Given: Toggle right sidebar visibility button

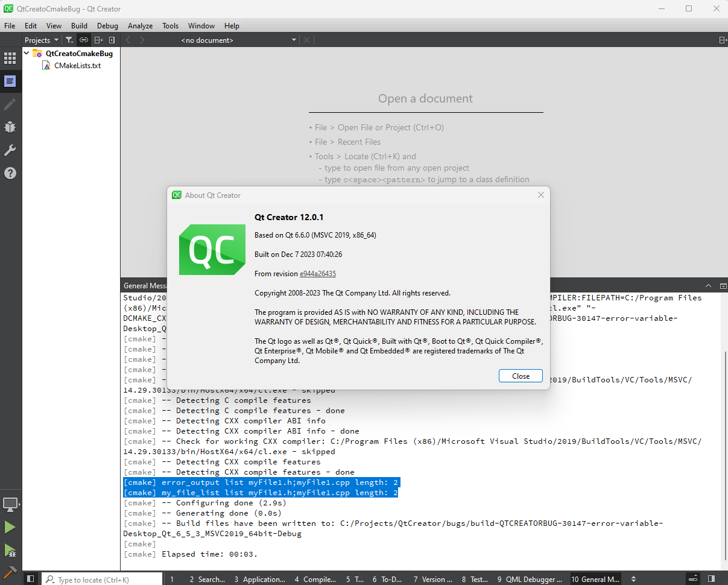Looking at the screenshot, I should click(x=712, y=579).
